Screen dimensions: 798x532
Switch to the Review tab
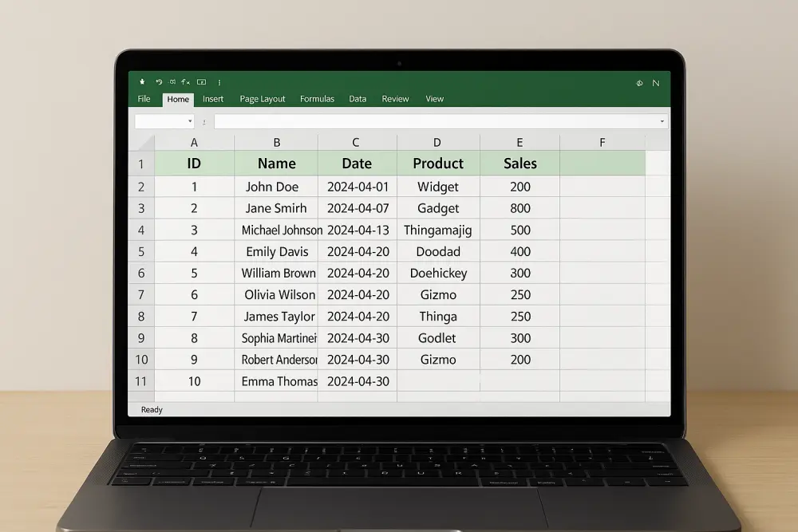click(395, 99)
